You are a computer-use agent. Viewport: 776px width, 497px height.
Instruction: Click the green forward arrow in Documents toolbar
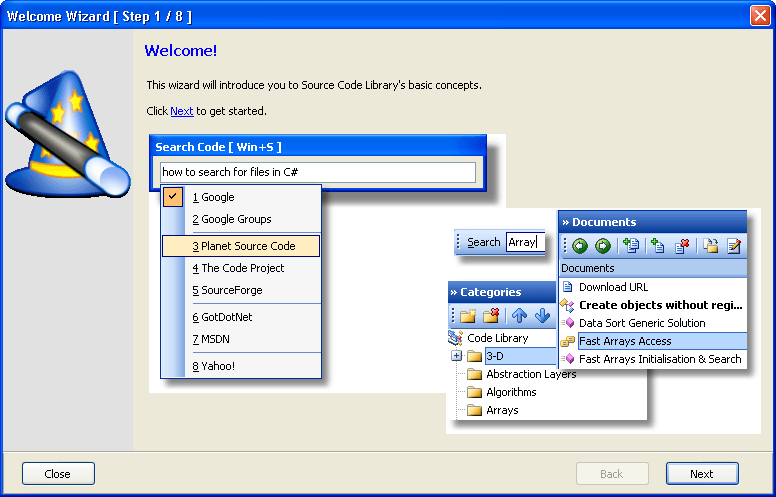click(x=602, y=246)
